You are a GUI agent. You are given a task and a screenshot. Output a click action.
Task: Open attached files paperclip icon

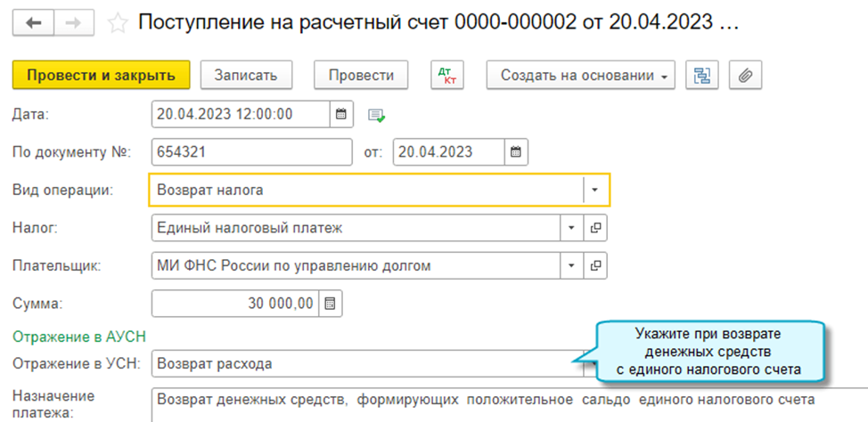(x=746, y=76)
